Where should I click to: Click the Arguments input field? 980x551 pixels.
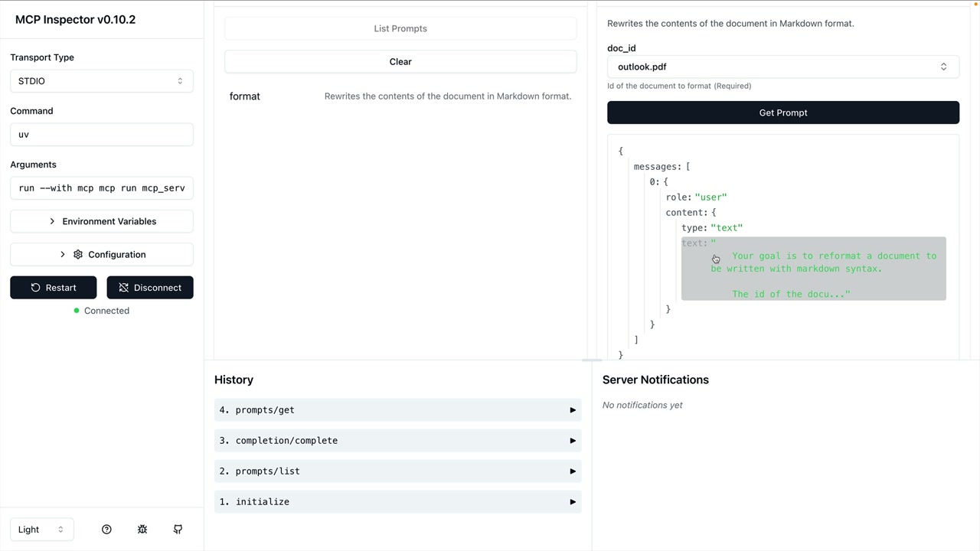101,188
